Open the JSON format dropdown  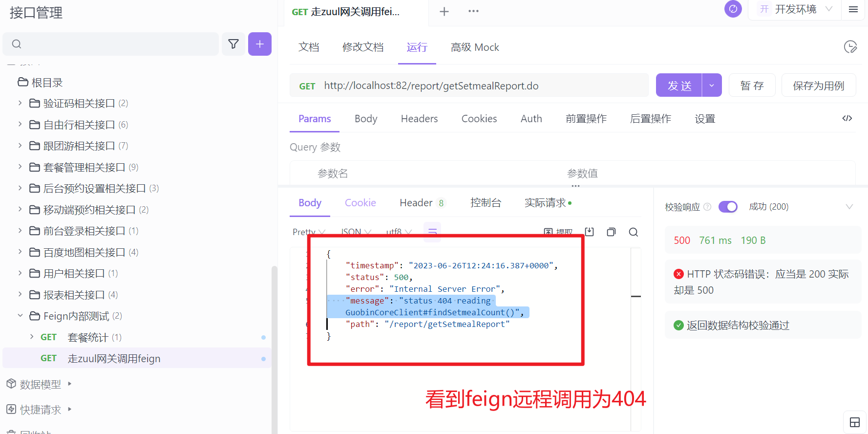coord(356,232)
